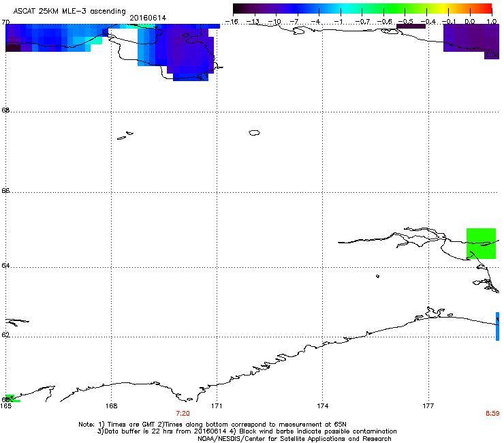Click the longitude label 177
Image resolution: width=504 pixels, height=443 pixels.
coord(428,406)
